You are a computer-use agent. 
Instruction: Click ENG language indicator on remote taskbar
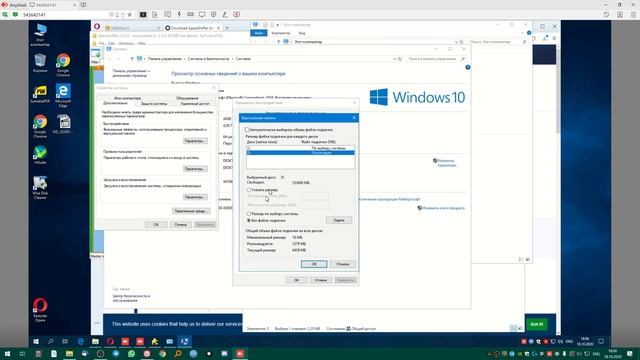pyautogui.click(x=569, y=341)
